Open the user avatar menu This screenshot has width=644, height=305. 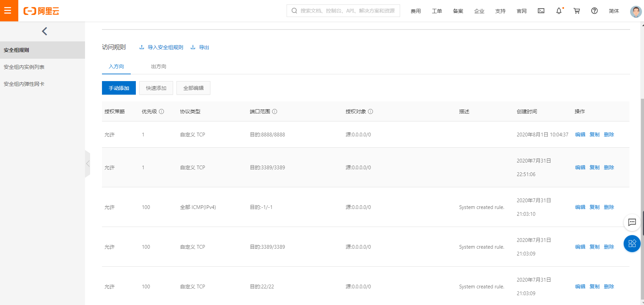(x=636, y=11)
